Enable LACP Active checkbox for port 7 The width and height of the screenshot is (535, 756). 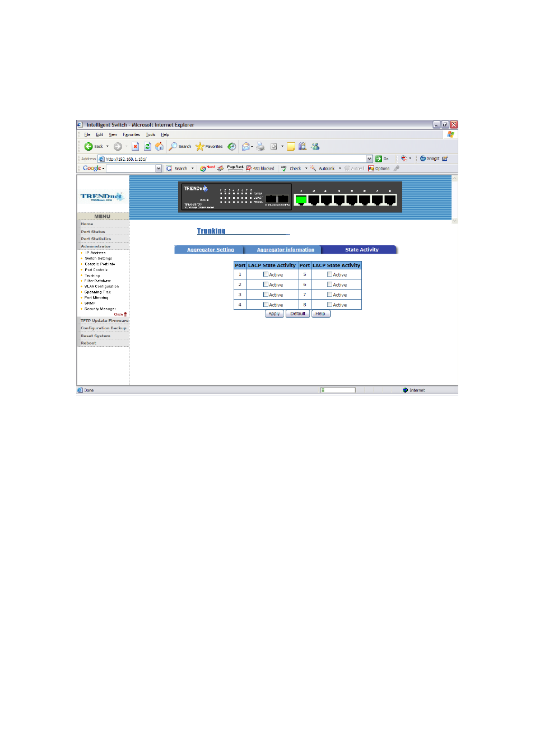(x=329, y=295)
